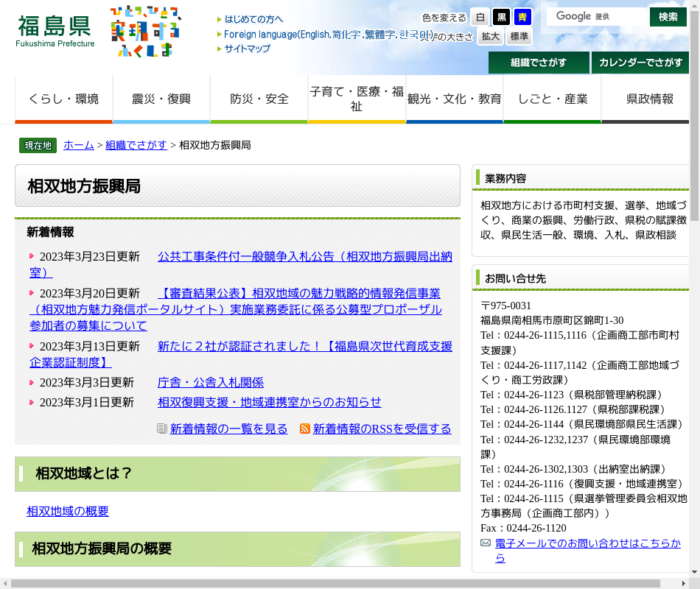Click the お問い合せ先 sidebar heading
700x589 pixels.
click(x=515, y=278)
